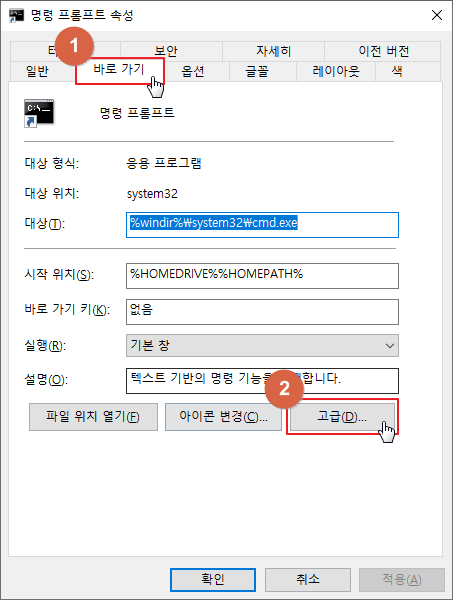Click the disabled 적용(A) button
The height and width of the screenshot is (600, 453).
pyautogui.click(x=402, y=579)
